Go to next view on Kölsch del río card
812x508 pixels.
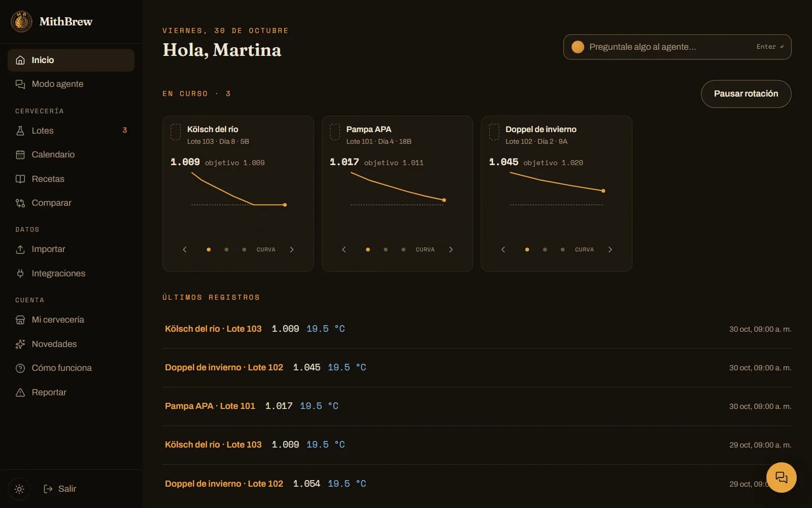292,249
